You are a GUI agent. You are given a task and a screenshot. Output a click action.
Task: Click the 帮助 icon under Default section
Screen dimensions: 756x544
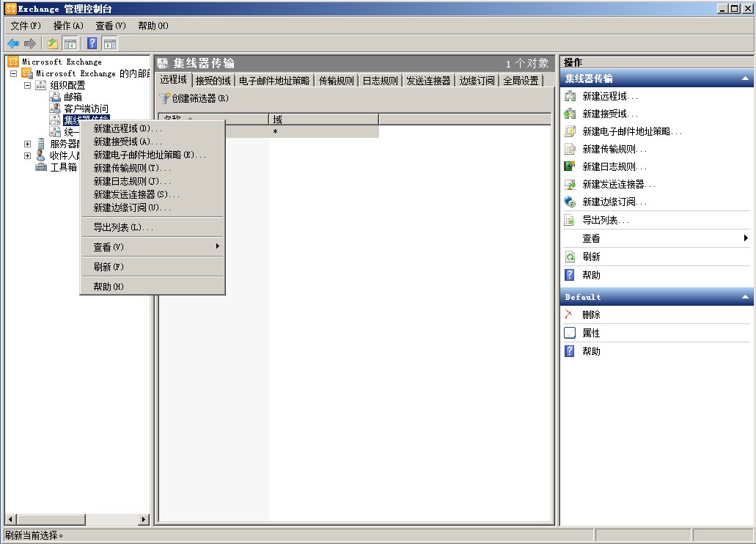570,351
